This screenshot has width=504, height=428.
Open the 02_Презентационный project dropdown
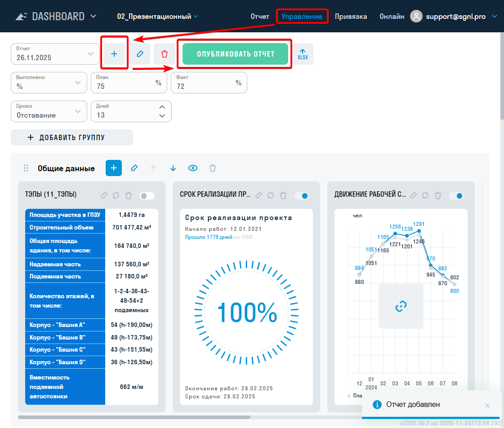(157, 17)
